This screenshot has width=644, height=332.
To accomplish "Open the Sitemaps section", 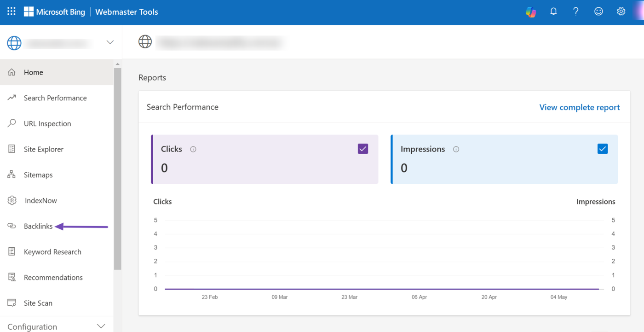I will (38, 175).
